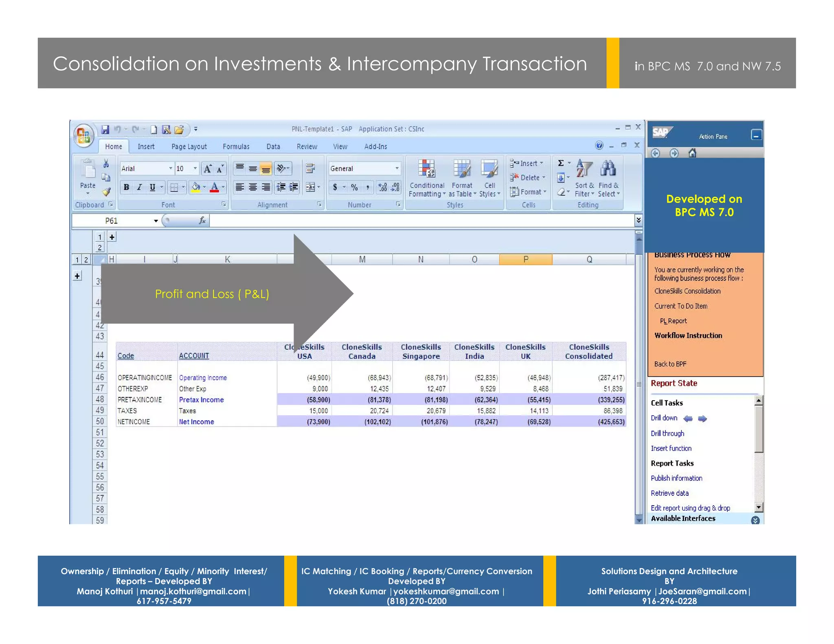This screenshot has width=834, height=644.
Task: Expand the formula bar chevron
Action: click(x=638, y=220)
